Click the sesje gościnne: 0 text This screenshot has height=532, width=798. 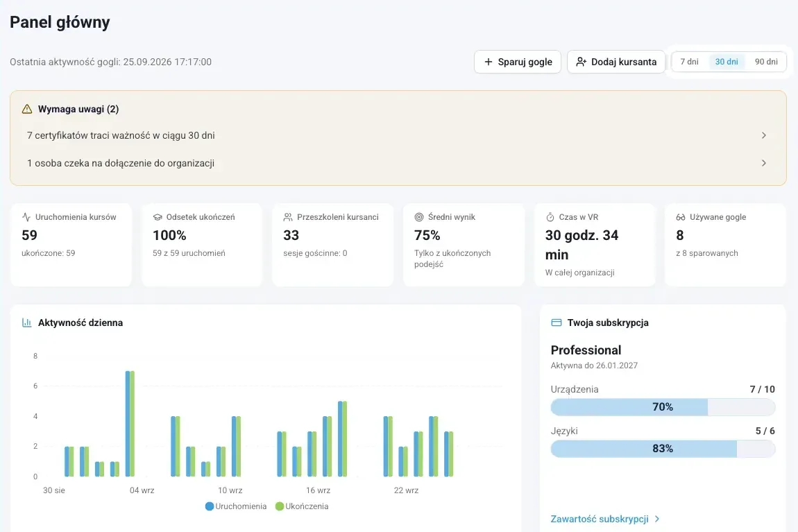(315, 252)
